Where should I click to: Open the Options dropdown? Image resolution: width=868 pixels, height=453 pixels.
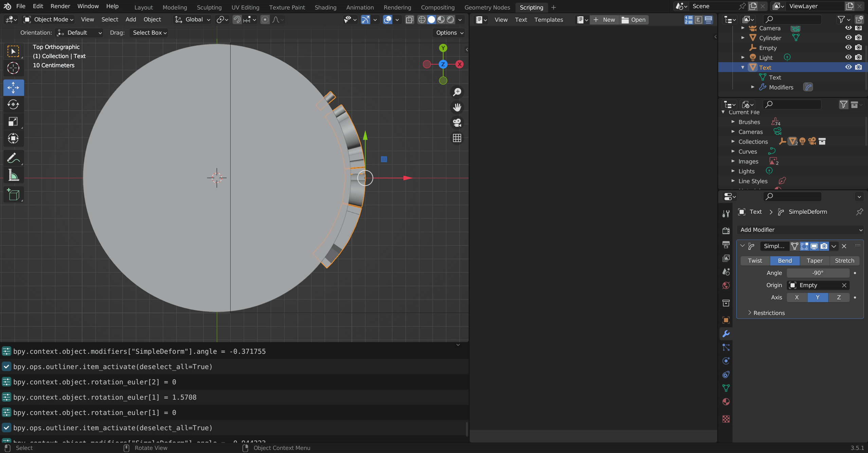click(450, 33)
